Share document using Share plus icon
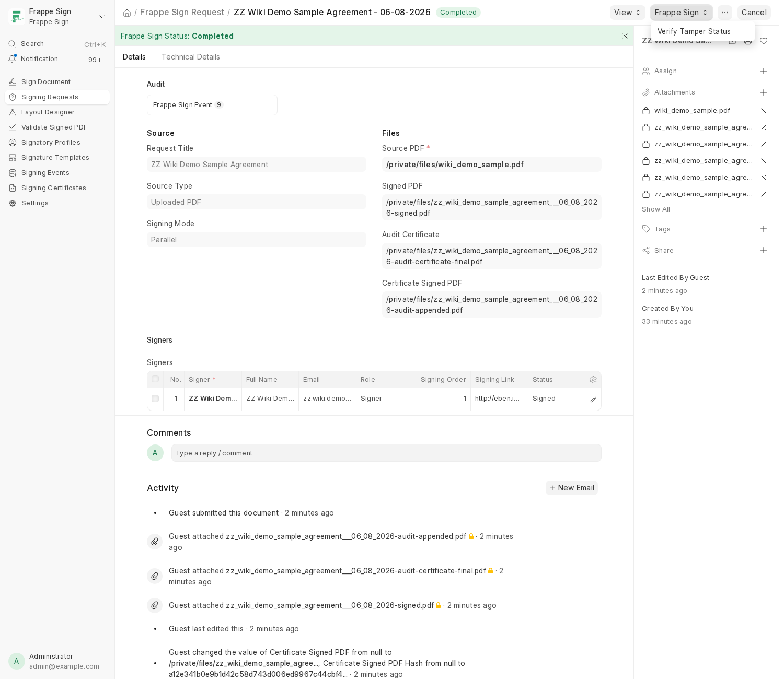784x679 pixels. click(x=764, y=251)
